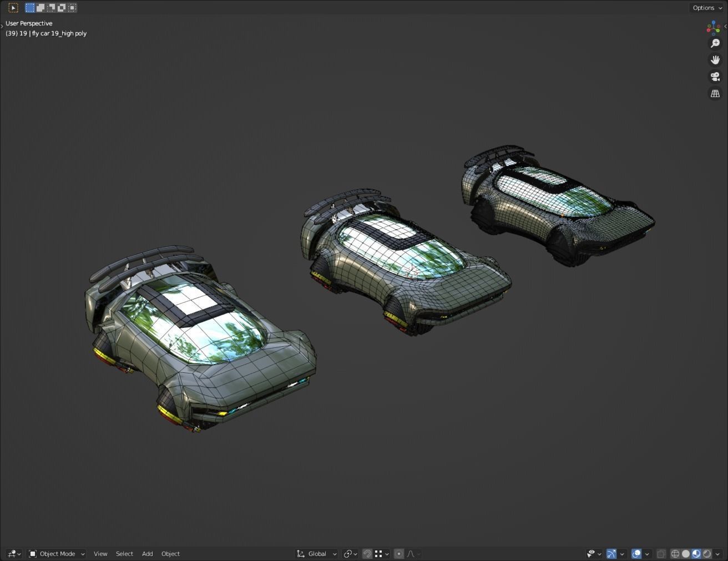Expand the sidebar with the right-edge arrow
Viewport: 728px width, 561px height.
click(725, 26)
